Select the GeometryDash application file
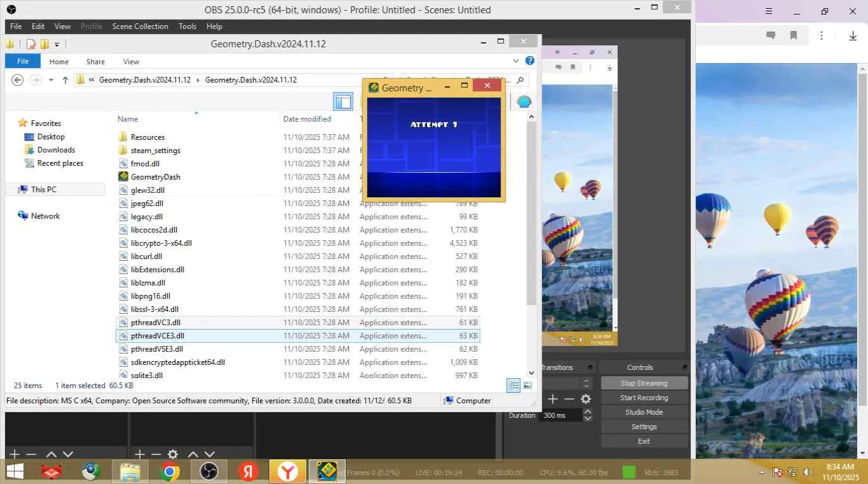868x484 pixels. (x=155, y=177)
